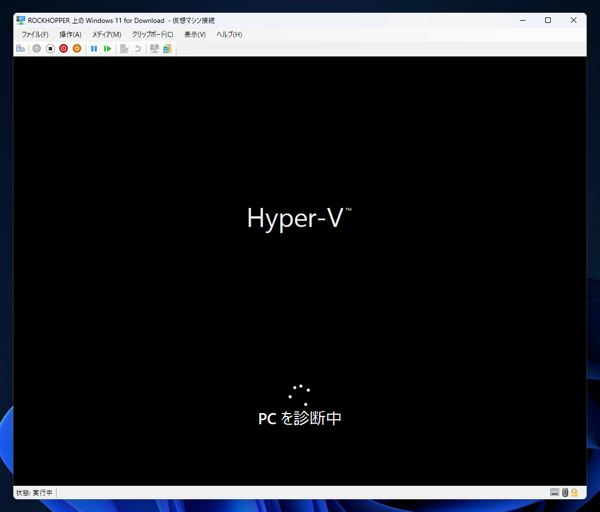The width and height of the screenshot is (600, 512).
Task: Click the mouse status icon in status bar
Action: 565,492
